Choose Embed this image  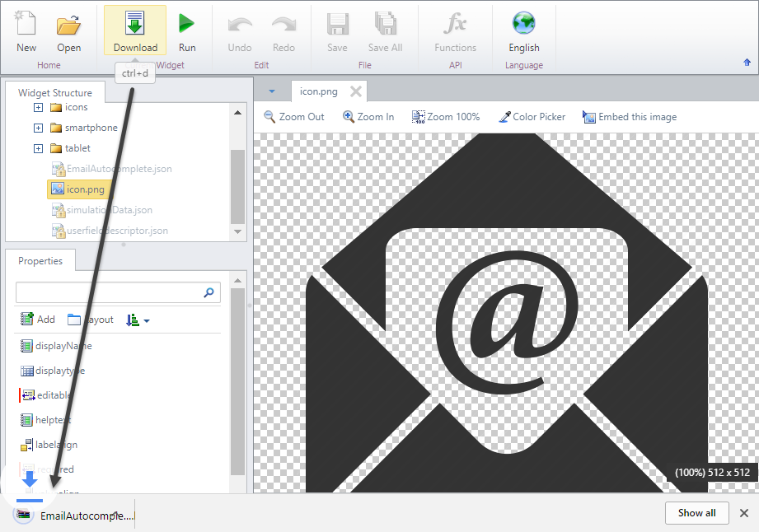[630, 117]
